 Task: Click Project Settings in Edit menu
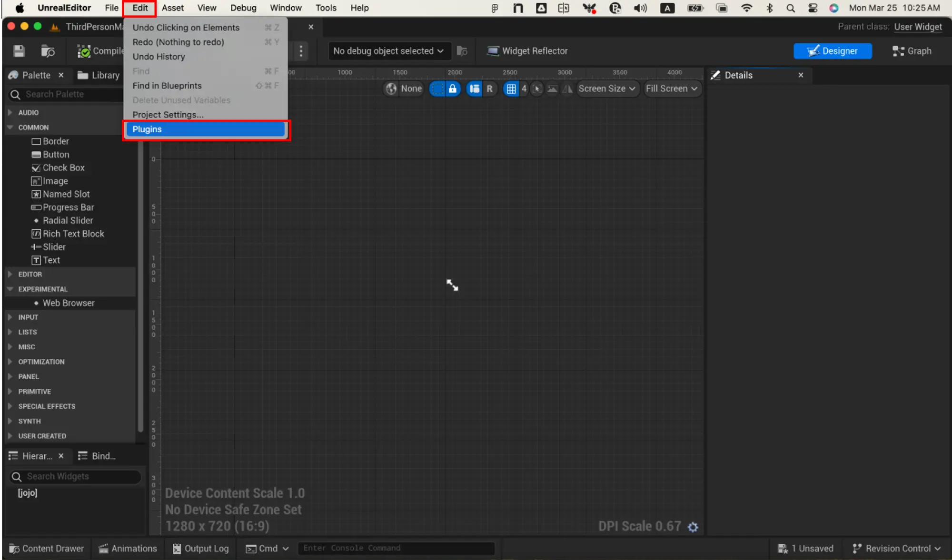[x=168, y=114]
